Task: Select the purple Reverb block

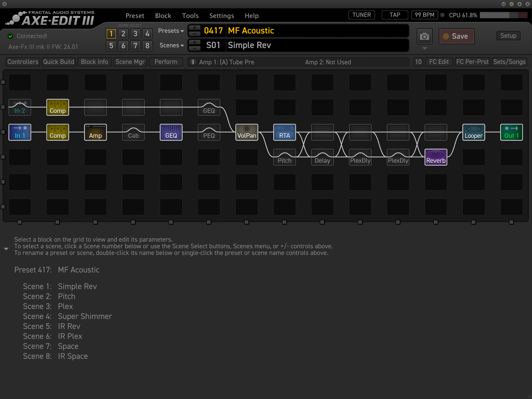Action: pyautogui.click(x=436, y=157)
